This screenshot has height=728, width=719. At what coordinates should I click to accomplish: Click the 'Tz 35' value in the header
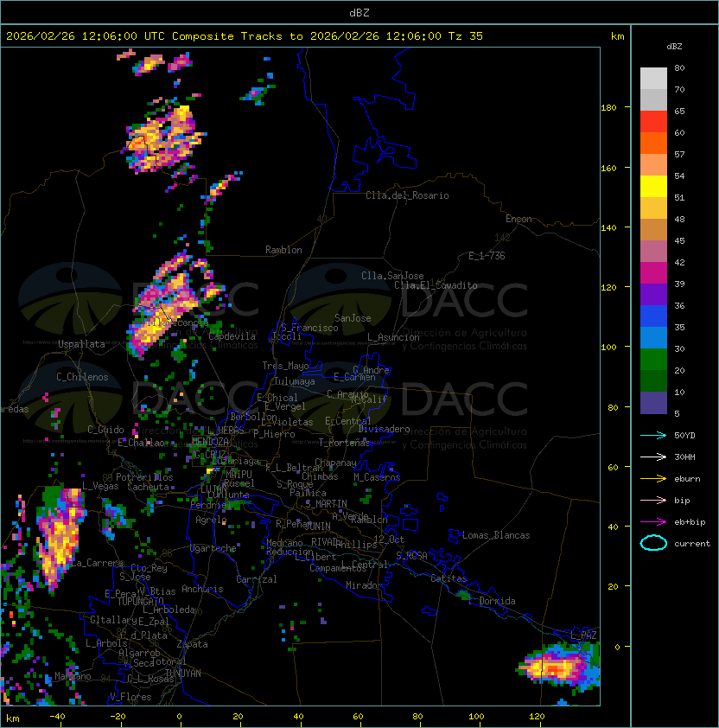point(466,36)
